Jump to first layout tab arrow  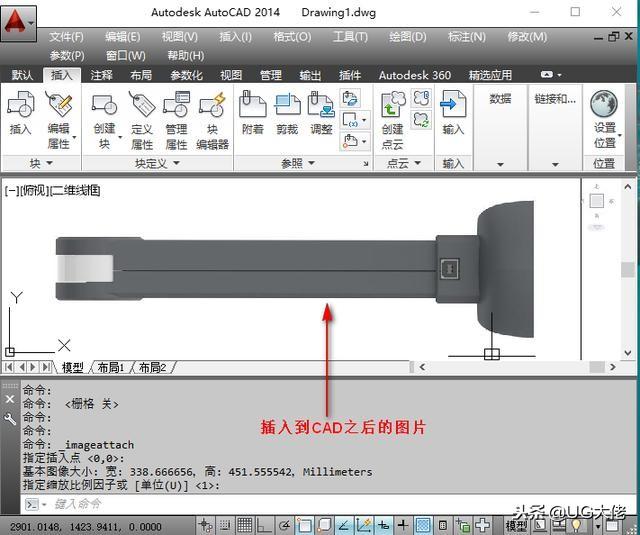[9, 367]
